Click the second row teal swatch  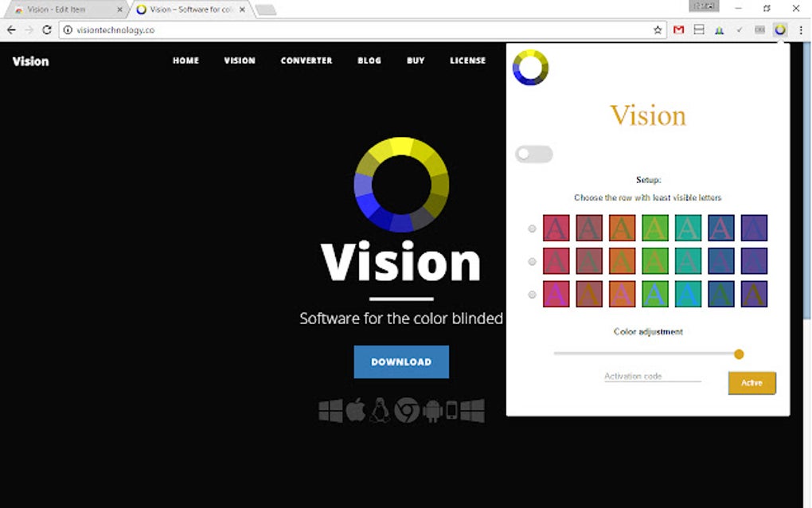coord(689,261)
